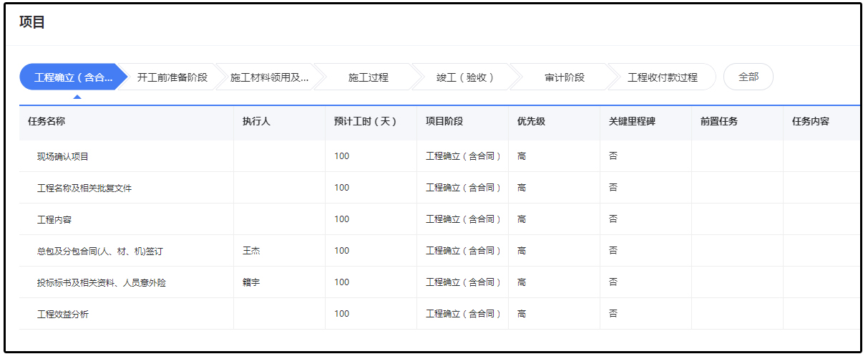868x359 pixels.
Task: Go to the 施工过程 stage
Action: tap(368, 77)
